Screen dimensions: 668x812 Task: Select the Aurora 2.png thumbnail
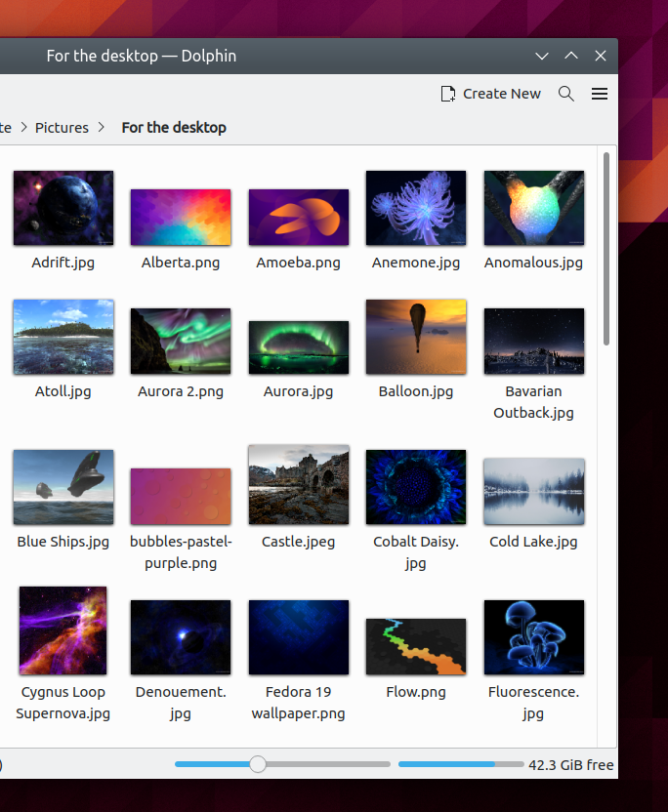181,341
